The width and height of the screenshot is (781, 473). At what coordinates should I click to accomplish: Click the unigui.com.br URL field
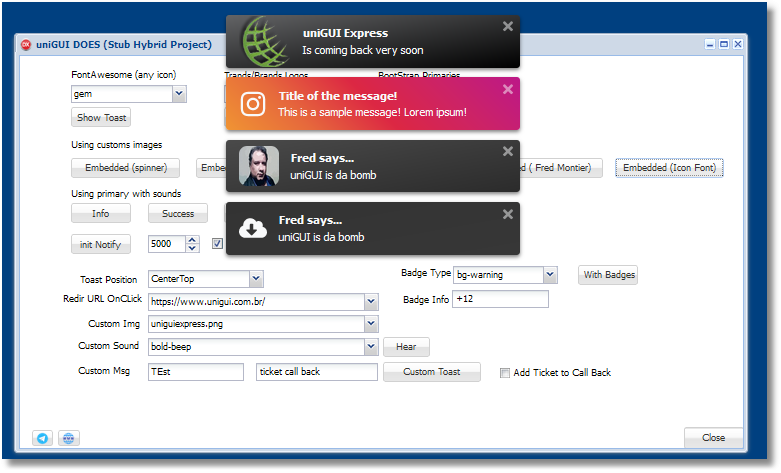point(257,302)
